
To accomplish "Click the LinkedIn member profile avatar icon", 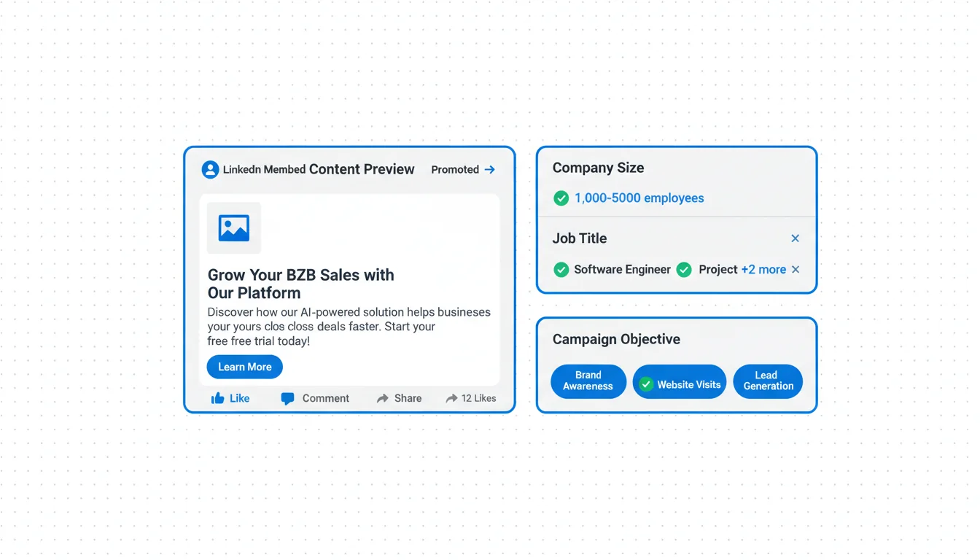I will tap(210, 170).
